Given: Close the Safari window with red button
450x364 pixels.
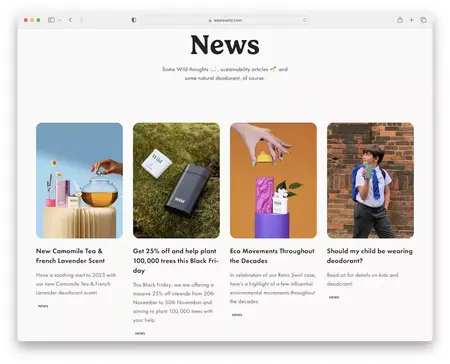Looking at the screenshot, I should (x=26, y=20).
